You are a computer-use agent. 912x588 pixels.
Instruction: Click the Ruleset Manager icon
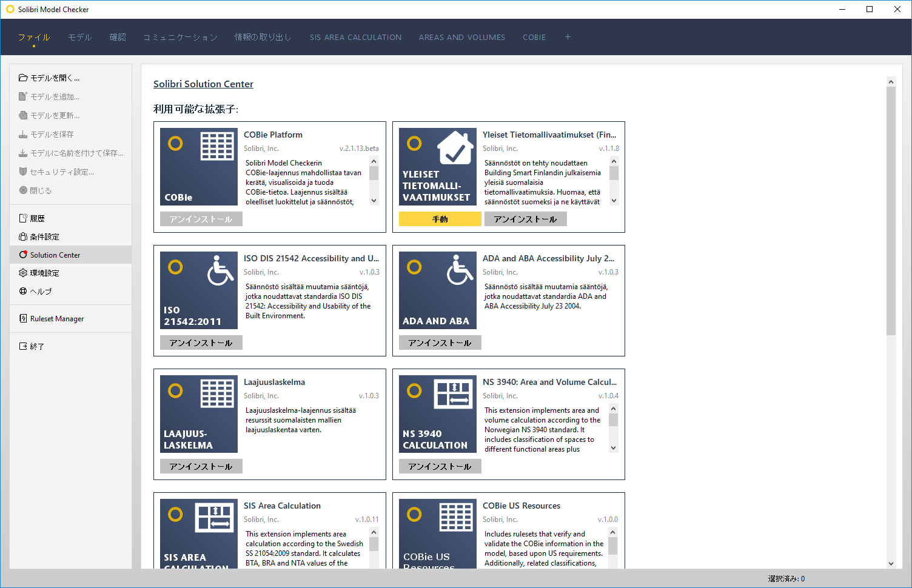(x=23, y=318)
